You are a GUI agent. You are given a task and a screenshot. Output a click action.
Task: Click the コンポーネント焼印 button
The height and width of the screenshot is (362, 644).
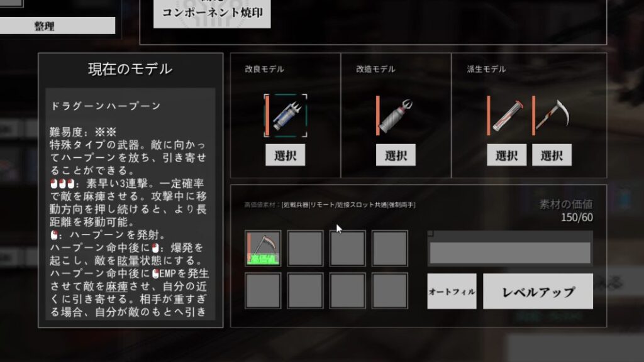coord(212,13)
